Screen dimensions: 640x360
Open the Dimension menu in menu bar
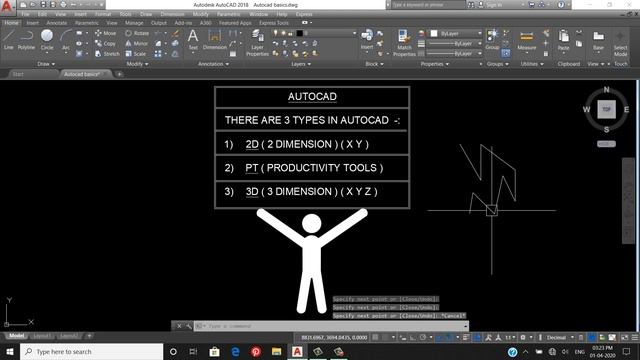click(172, 14)
